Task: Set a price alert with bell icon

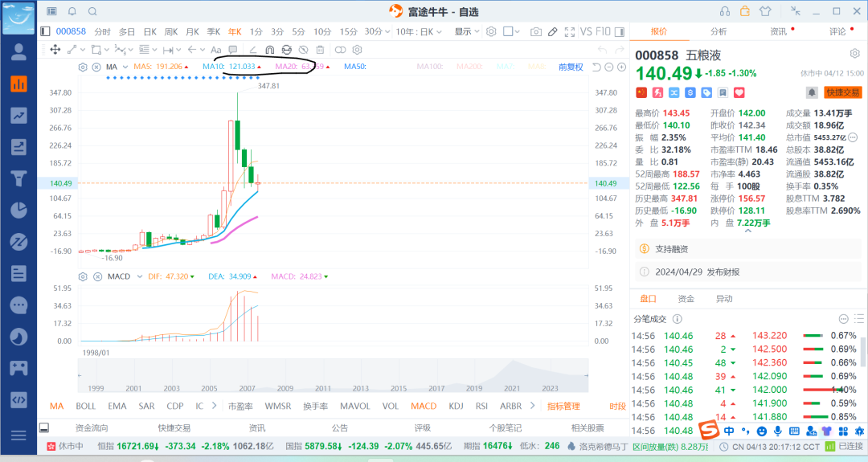Action: point(812,92)
